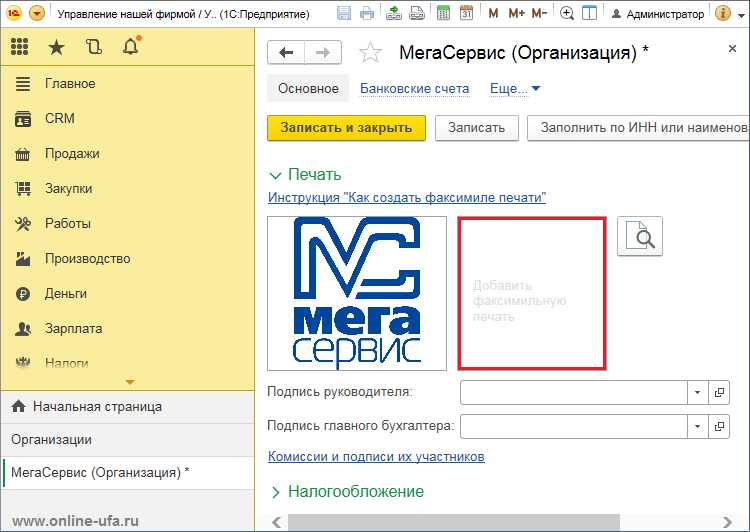Click horizontal scrollbar right arrow
The width and height of the screenshot is (750, 532).
728,522
